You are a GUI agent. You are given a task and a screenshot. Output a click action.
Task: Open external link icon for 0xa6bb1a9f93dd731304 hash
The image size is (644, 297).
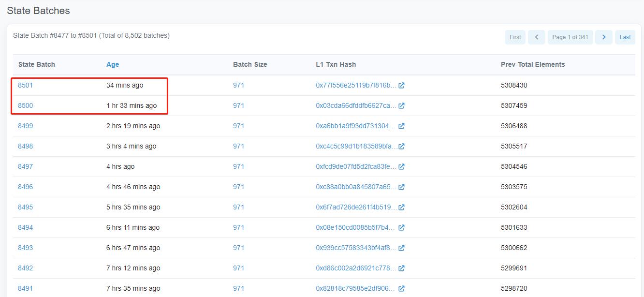click(x=401, y=126)
